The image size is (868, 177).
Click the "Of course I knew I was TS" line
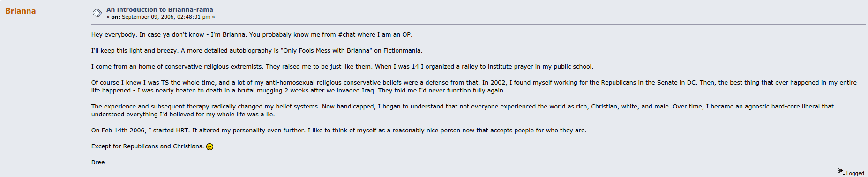click(474, 82)
